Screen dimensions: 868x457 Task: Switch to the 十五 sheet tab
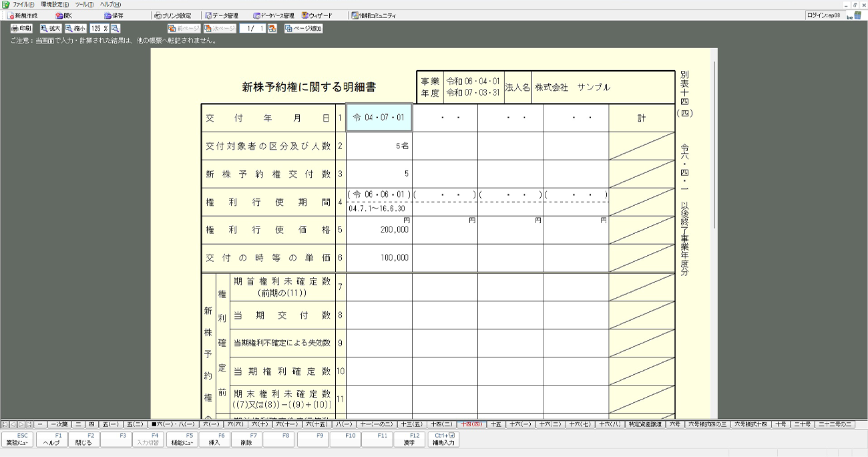[496, 424]
